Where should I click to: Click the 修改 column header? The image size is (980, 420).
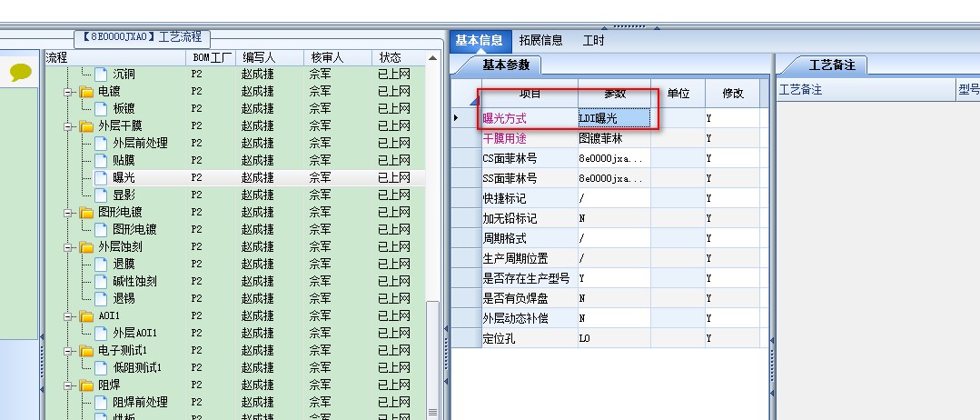732,94
